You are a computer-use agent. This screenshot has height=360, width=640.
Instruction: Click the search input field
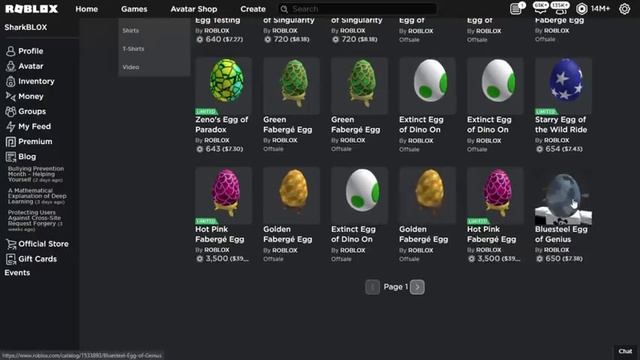click(358, 9)
